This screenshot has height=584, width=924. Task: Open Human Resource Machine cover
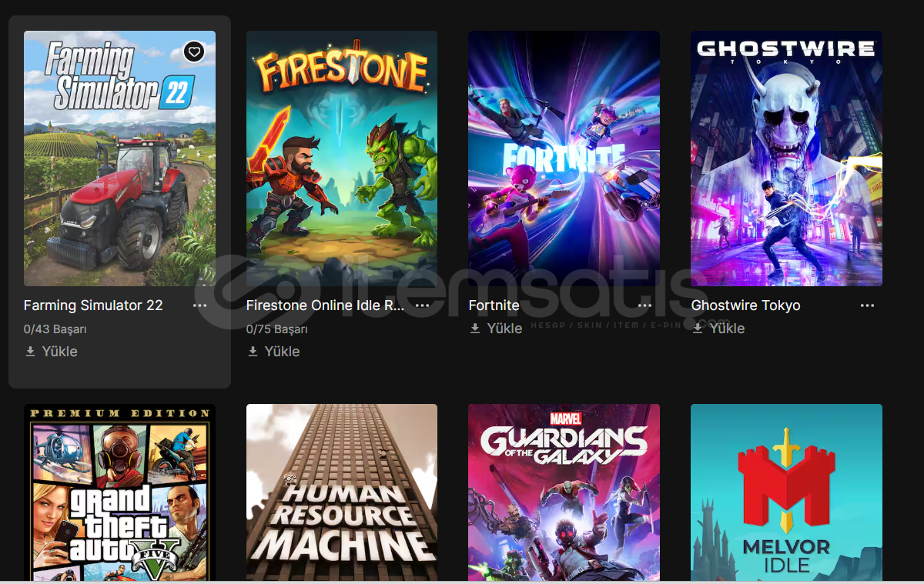pyautogui.click(x=342, y=492)
